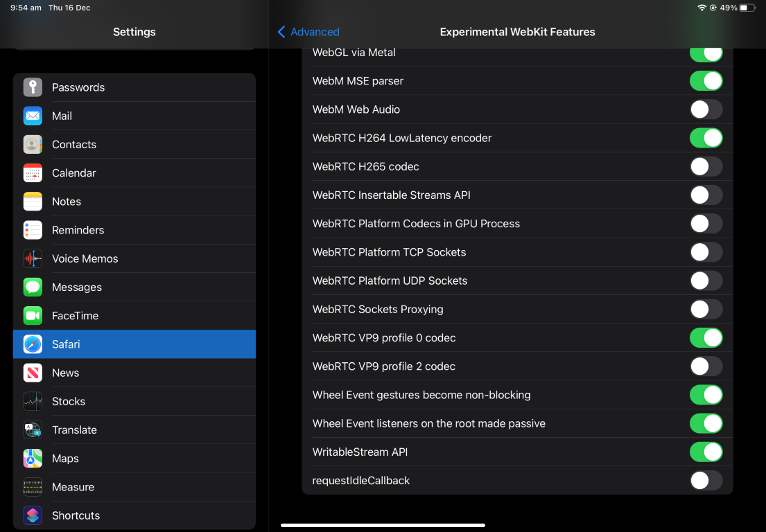
Task: Open Reminders settings
Action: point(134,230)
